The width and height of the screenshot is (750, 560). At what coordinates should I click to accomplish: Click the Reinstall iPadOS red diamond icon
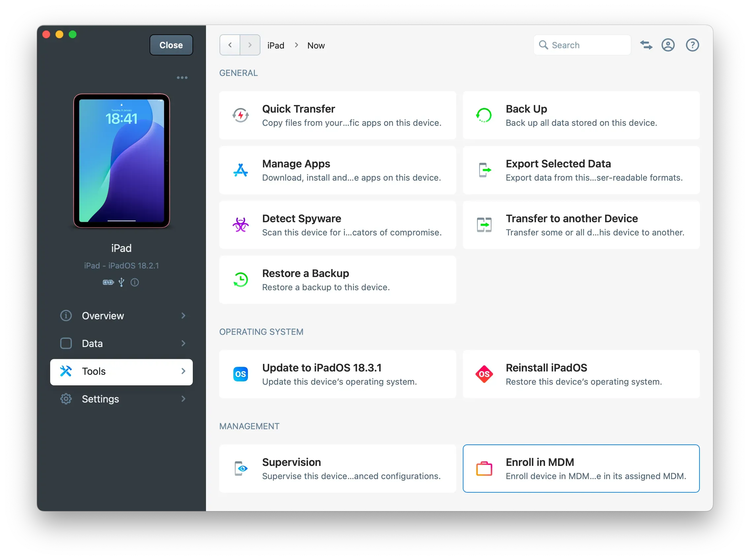[x=484, y=374]
